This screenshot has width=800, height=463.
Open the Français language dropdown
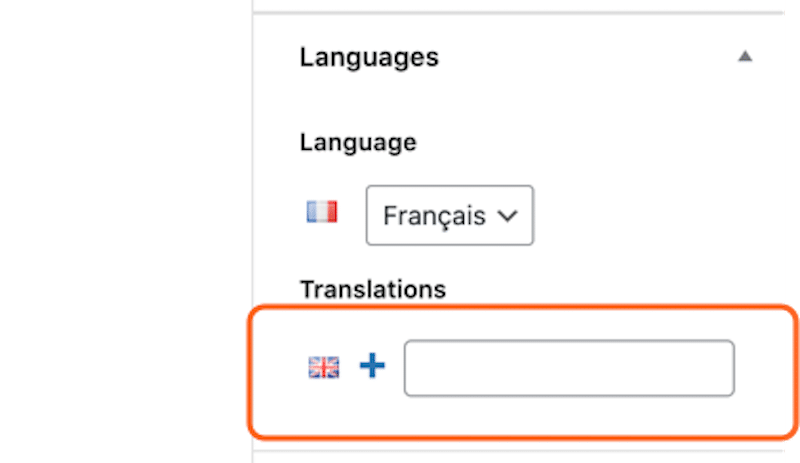tap(449, 215)
